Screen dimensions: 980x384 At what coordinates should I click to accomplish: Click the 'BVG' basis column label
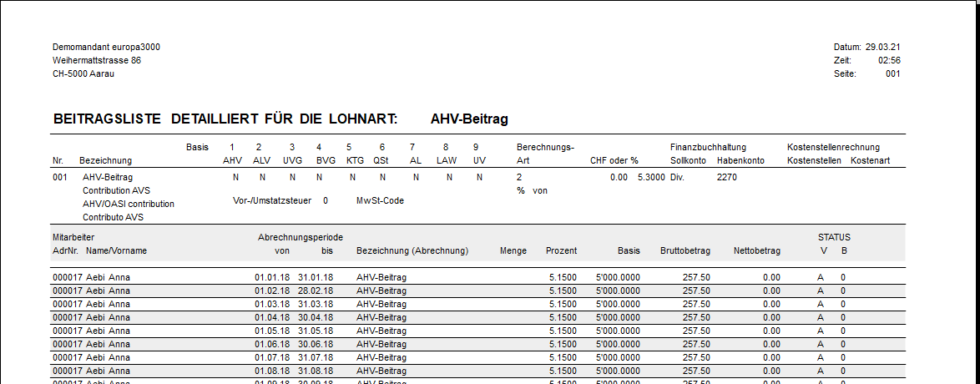click(326, 161)
